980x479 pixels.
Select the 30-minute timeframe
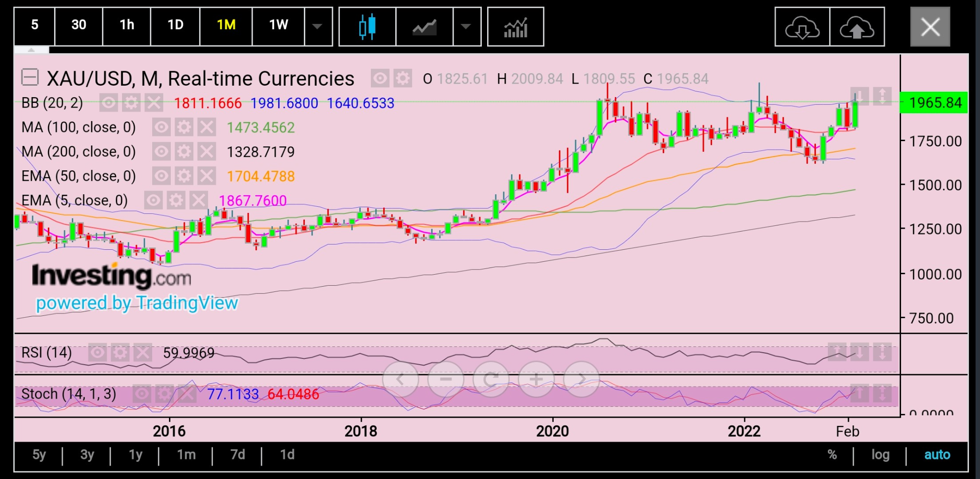[79, 26]
